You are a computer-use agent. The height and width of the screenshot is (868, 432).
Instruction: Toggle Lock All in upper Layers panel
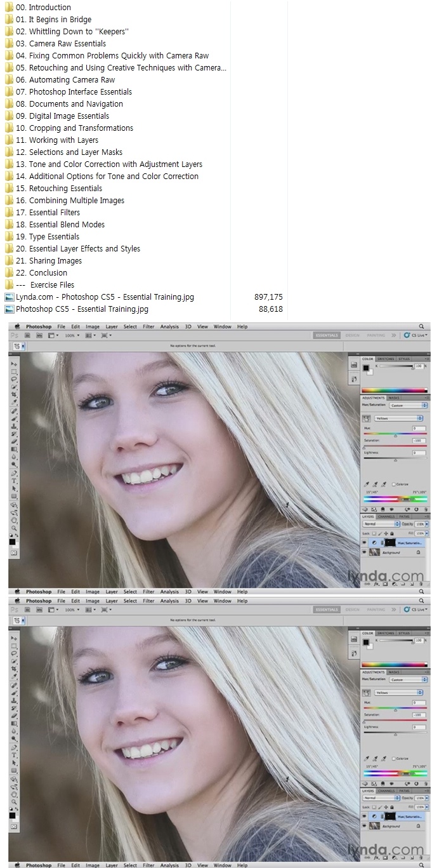click(x=392, y=533)
